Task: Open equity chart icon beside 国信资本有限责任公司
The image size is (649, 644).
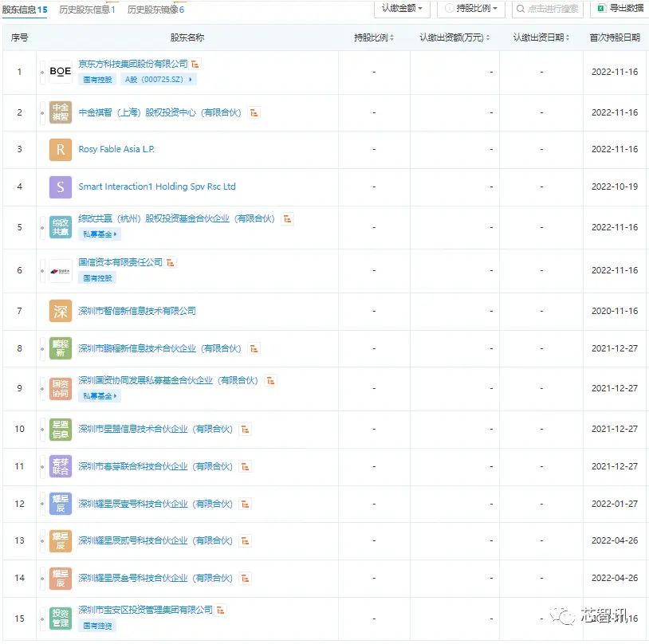Action: (x=170, y=262)
